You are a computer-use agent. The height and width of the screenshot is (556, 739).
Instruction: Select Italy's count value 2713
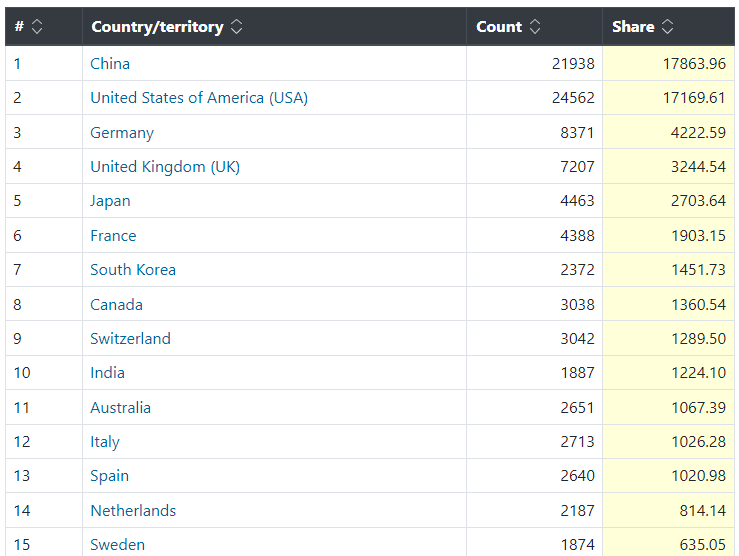point(577,442)
